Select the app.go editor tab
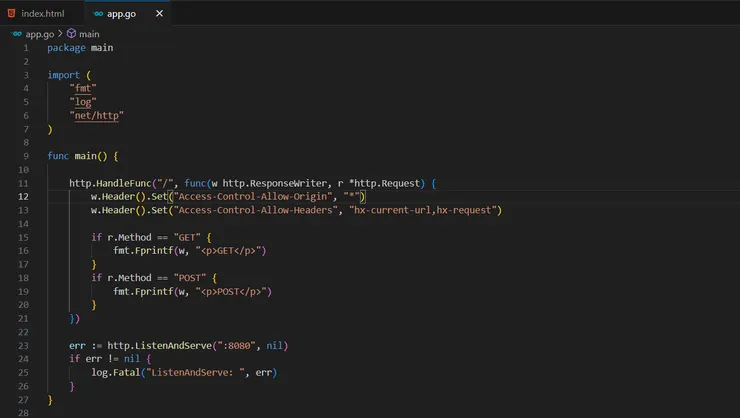Viewport: 740px width, 418px height. 121,13
